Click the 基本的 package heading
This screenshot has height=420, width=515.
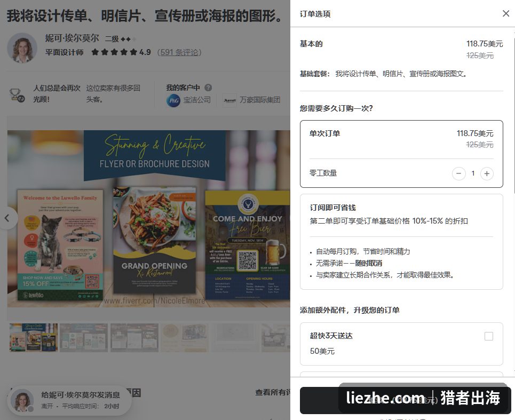pyautogui.click(x=311, y=44)
